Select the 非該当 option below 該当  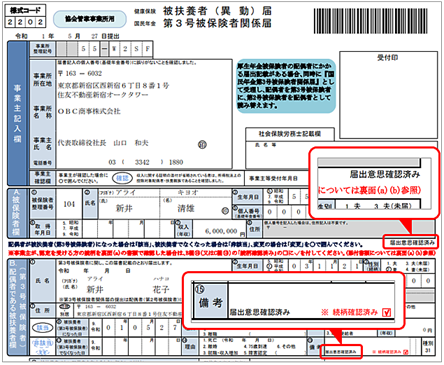click(x=43, y=343)
